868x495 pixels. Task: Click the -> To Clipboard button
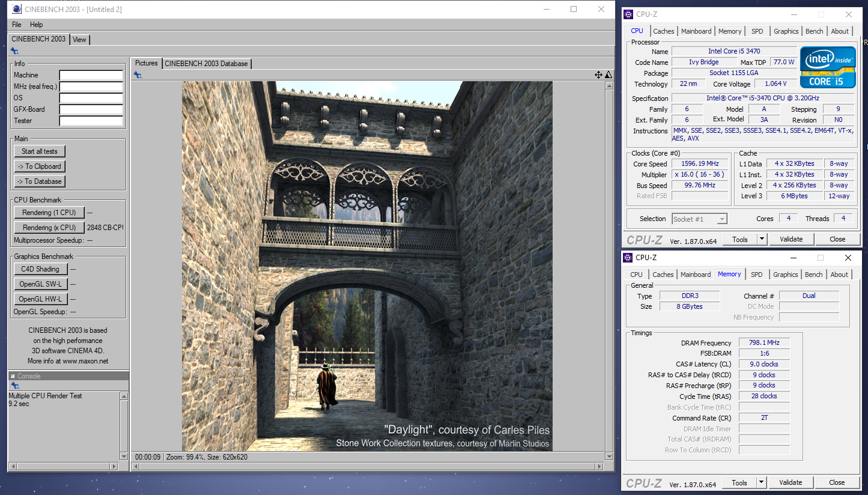pos(40,166)
